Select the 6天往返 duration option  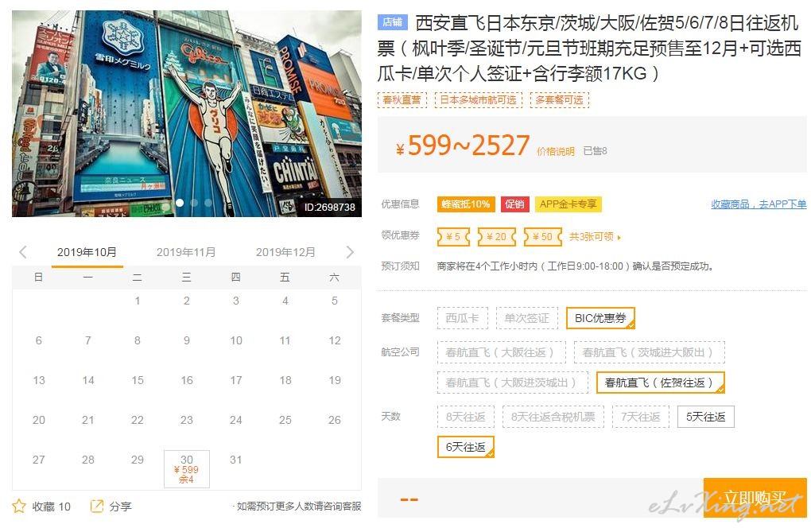click(x=465, y=447)
